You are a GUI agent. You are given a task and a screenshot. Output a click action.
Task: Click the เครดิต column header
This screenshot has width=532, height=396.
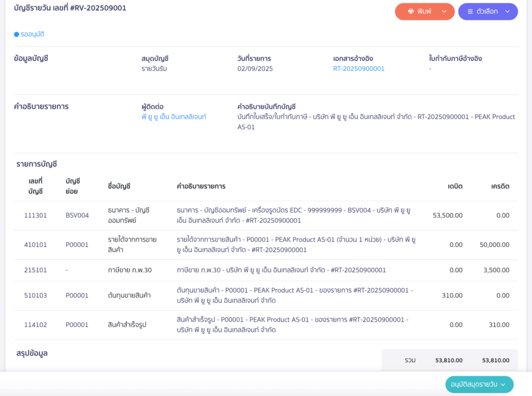pos(500,186)
